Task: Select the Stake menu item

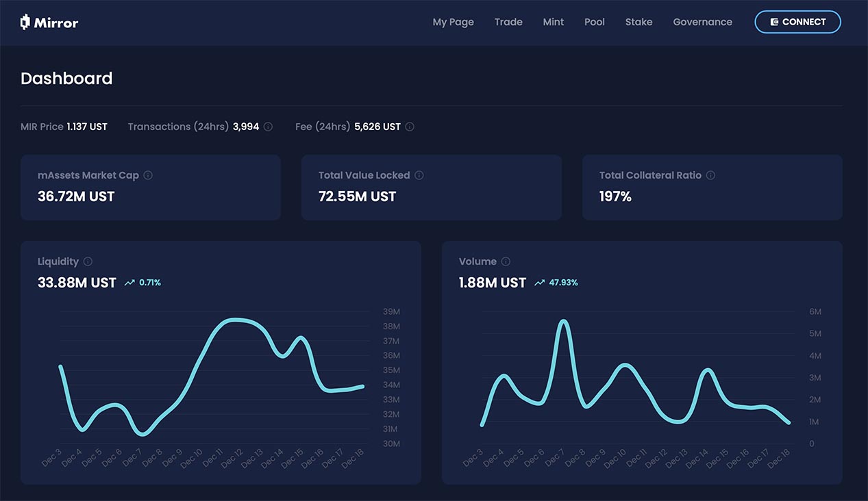Action: click(x=638, y=22)
